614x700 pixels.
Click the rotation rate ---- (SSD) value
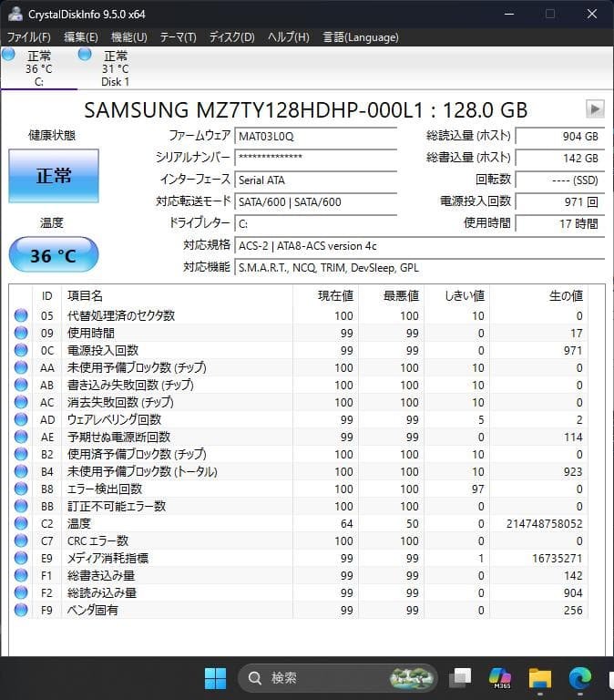(x=560, y=180)
